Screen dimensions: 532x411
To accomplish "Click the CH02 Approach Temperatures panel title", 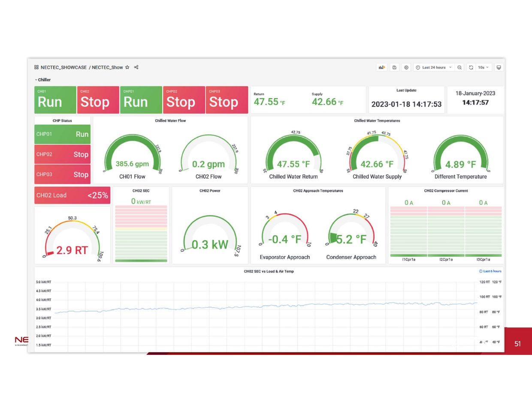I will pos(318,191).
